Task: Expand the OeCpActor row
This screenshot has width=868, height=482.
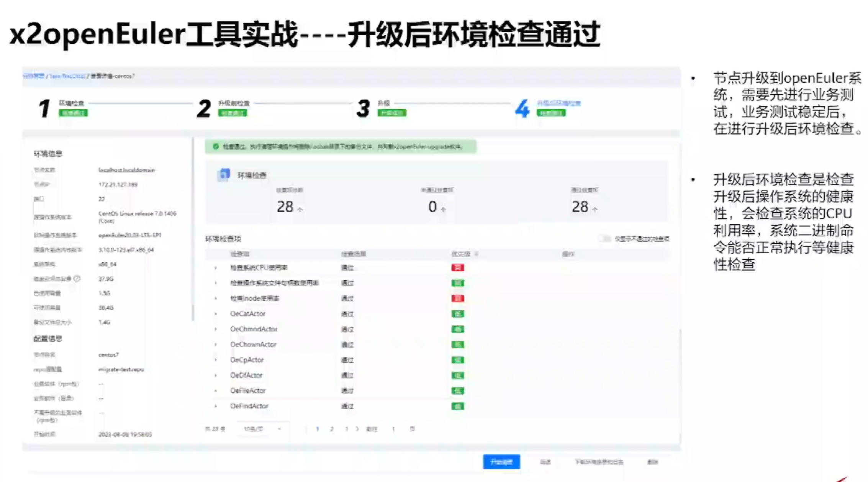Action: [216, 360]
